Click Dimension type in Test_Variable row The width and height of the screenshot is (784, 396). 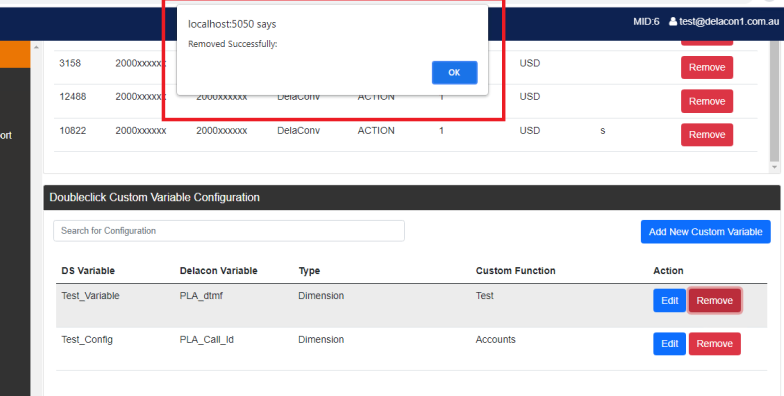321,296
